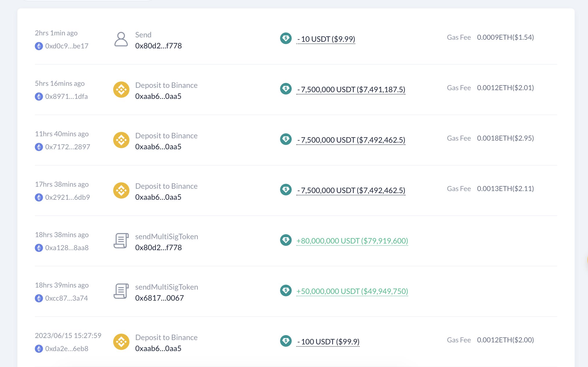This screenshot has width=588, height=367.
Task: Click USDT token icon next to +50,000,000 USDT
Action: (286, 290)
